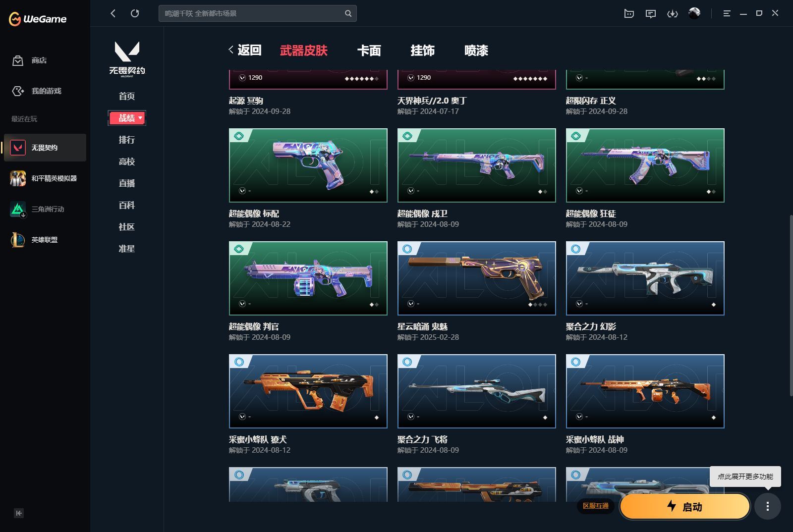The image size is (793, 532).
Task: Select 英雄联盟 in the recent games sidebar
Action: pos(45,240)
